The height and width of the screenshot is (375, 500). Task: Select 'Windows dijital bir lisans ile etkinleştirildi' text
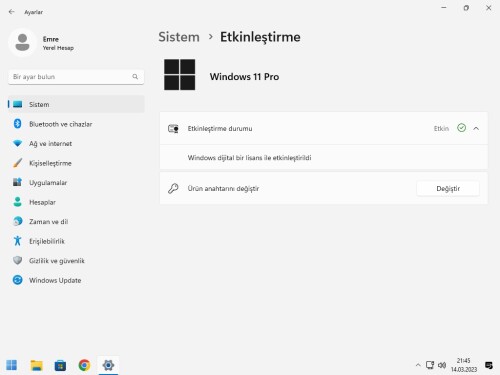pyautogui.click(x=249, y=158)
